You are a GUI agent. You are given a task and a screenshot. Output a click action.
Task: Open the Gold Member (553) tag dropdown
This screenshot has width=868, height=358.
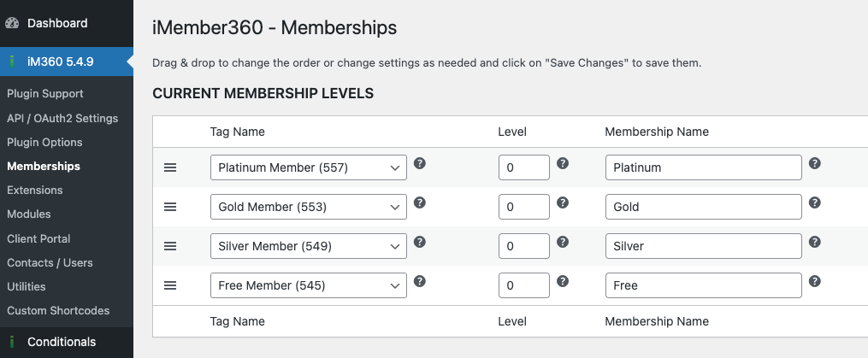tap(308, 207)
